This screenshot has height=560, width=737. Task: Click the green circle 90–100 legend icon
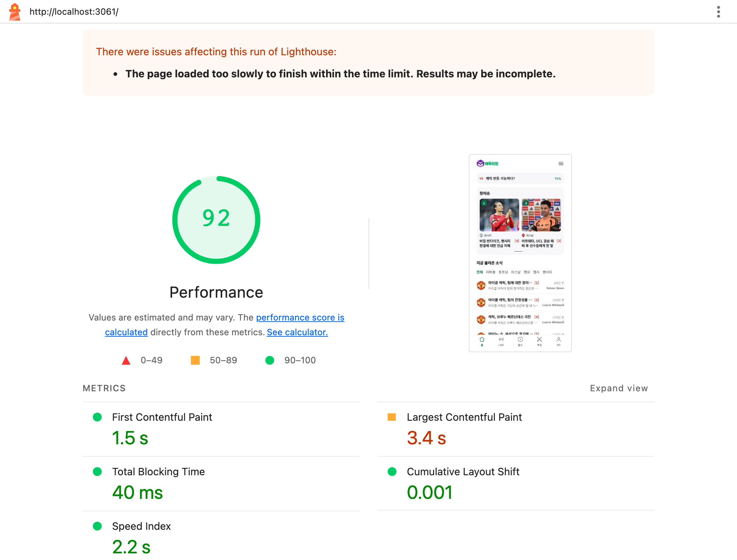270,360
